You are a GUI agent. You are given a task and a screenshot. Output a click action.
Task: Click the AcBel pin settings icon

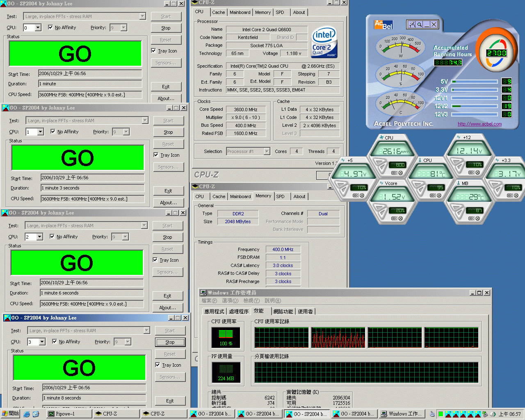click(x=412, y=25)
